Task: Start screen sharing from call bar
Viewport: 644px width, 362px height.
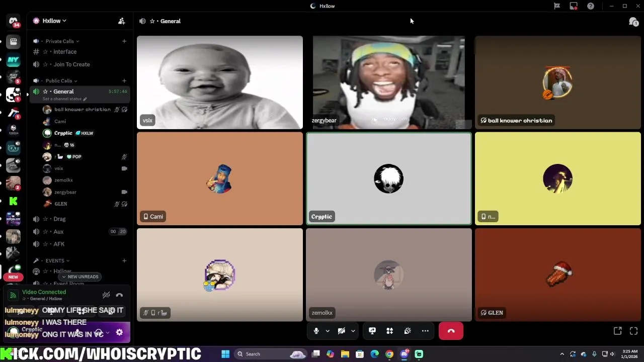Action: pos(372,331)
